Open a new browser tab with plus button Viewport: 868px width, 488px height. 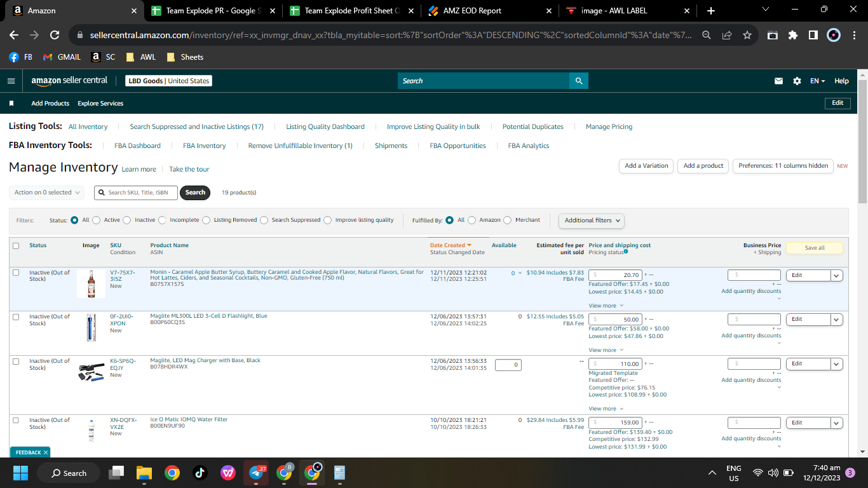tap(710, 11)
